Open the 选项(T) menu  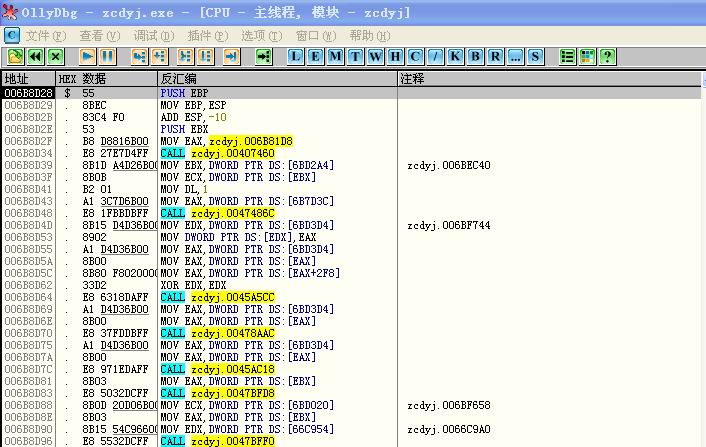(x=262, y=36)
